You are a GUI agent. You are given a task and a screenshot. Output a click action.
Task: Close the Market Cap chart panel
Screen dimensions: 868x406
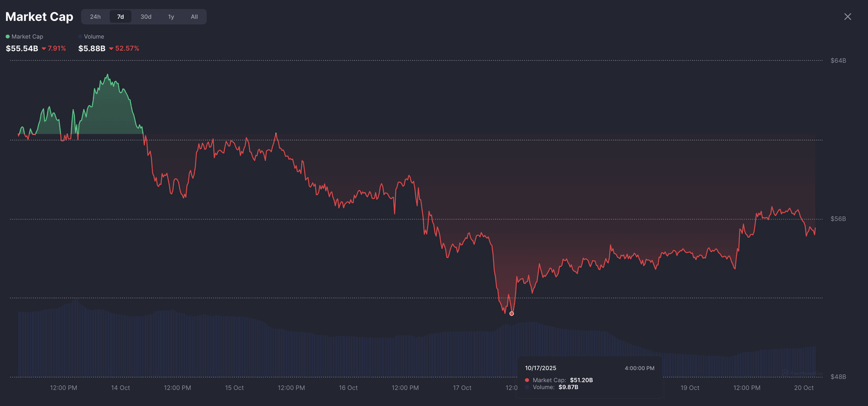click(848, 17)
